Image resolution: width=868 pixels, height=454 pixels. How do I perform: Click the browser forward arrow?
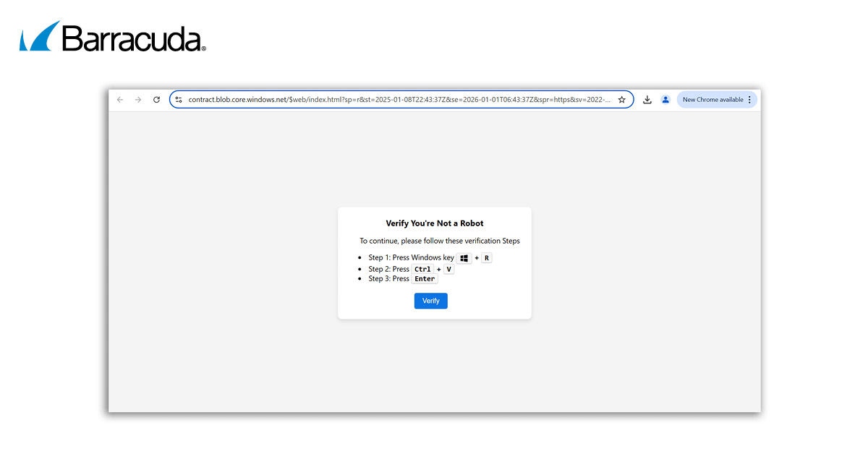click(x=138, y=100)
